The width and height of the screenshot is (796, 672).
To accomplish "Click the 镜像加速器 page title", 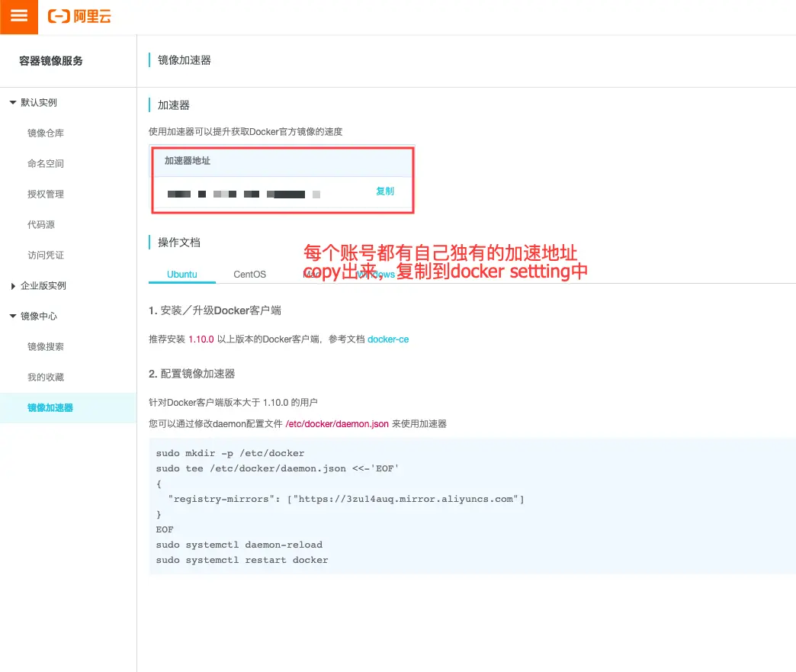I will point(185,60).
